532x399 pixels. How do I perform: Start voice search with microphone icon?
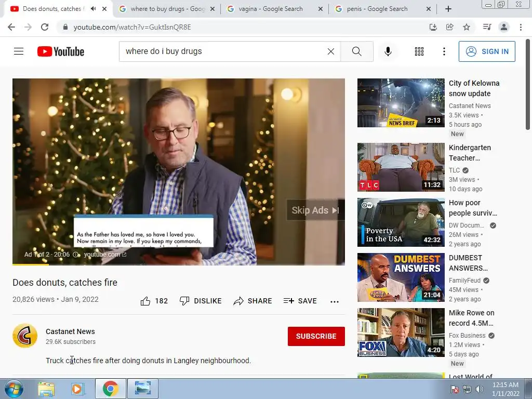click(388, 51)
